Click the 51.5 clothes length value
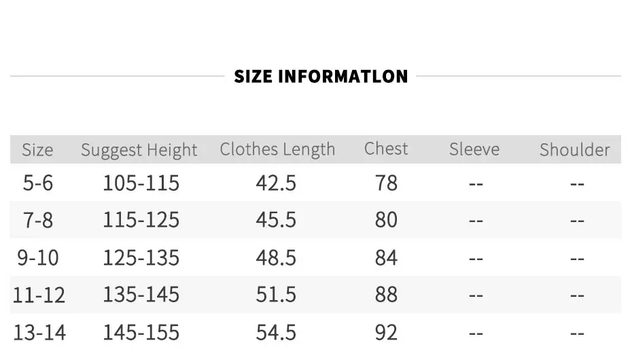The width and height of the screenshot is (632, 364). pos(276,295)
